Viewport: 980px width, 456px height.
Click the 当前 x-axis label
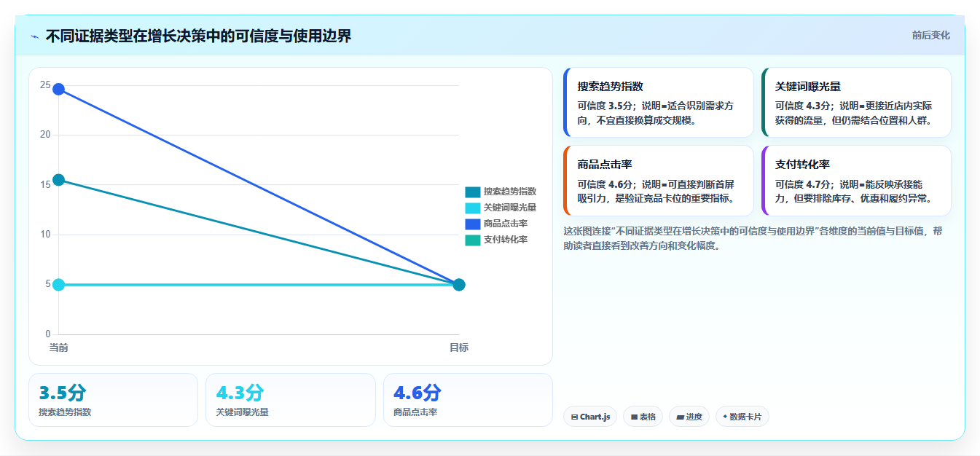(x=58, y=347)
